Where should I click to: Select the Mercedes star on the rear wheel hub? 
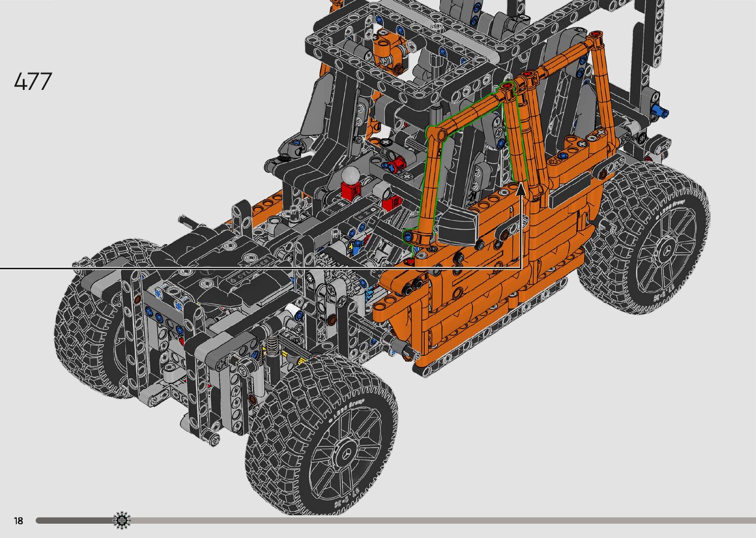pos(664,248)
